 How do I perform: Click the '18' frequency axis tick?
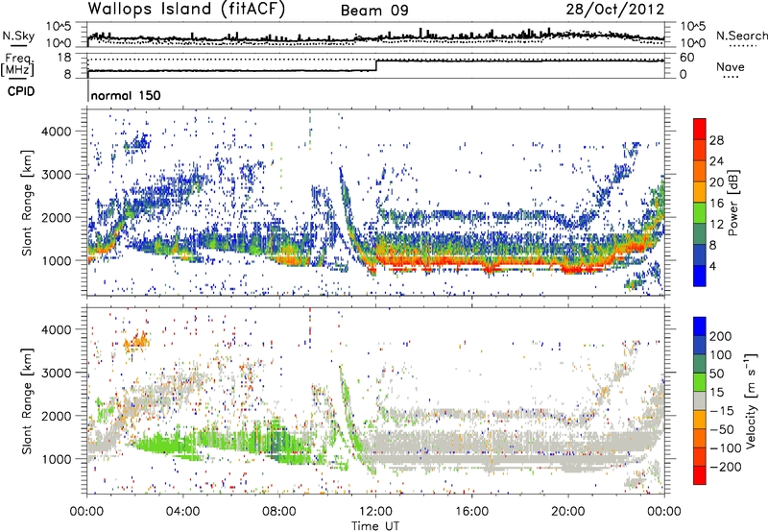point(64,58)
